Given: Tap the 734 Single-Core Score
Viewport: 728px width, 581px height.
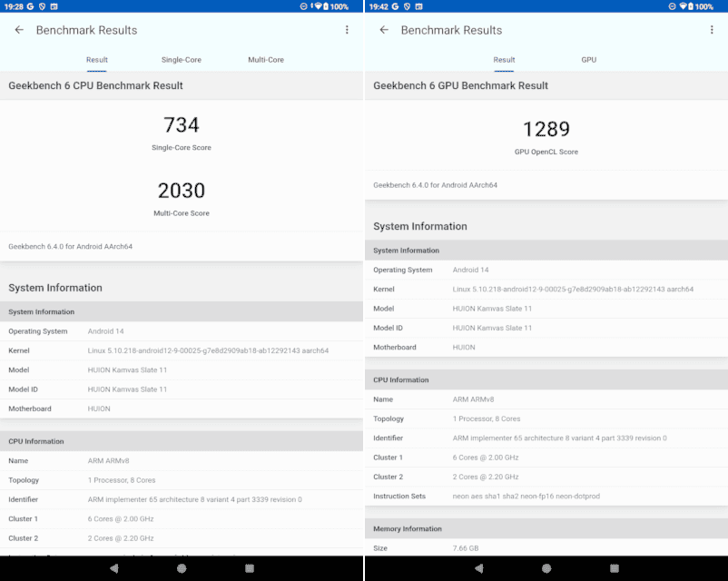Looking at the screenshot, I should coord(182,125).
